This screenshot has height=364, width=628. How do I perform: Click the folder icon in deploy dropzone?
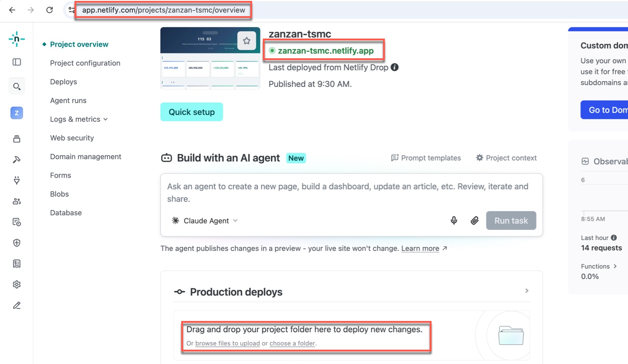click(511, 335)
